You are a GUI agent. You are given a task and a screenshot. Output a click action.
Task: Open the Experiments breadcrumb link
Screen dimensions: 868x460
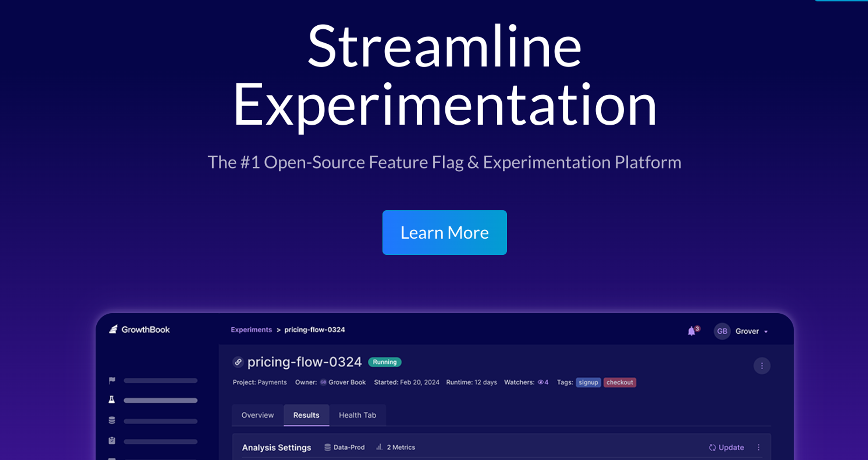coord(251,329)
